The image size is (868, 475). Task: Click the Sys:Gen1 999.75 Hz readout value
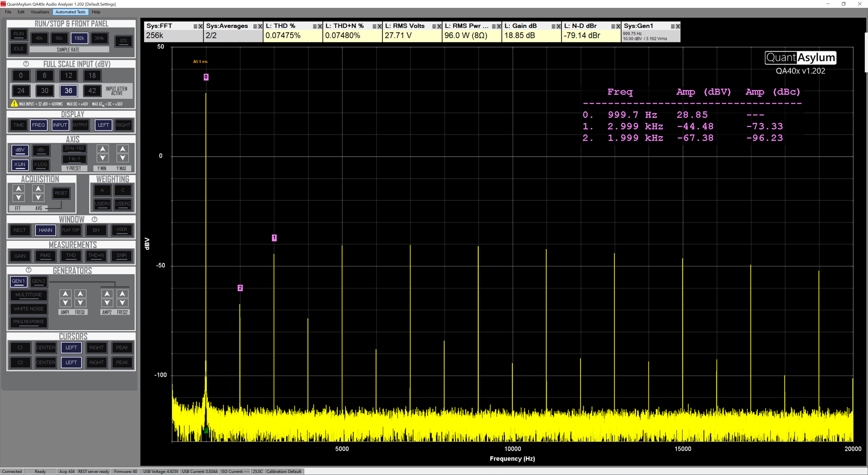coord(632,33)
